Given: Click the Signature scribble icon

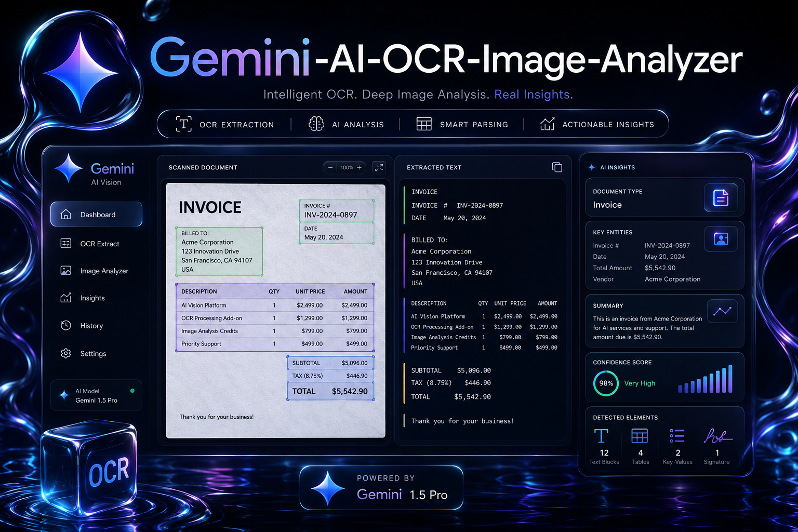Looking at the screenshot, I should tap(717, 436).
